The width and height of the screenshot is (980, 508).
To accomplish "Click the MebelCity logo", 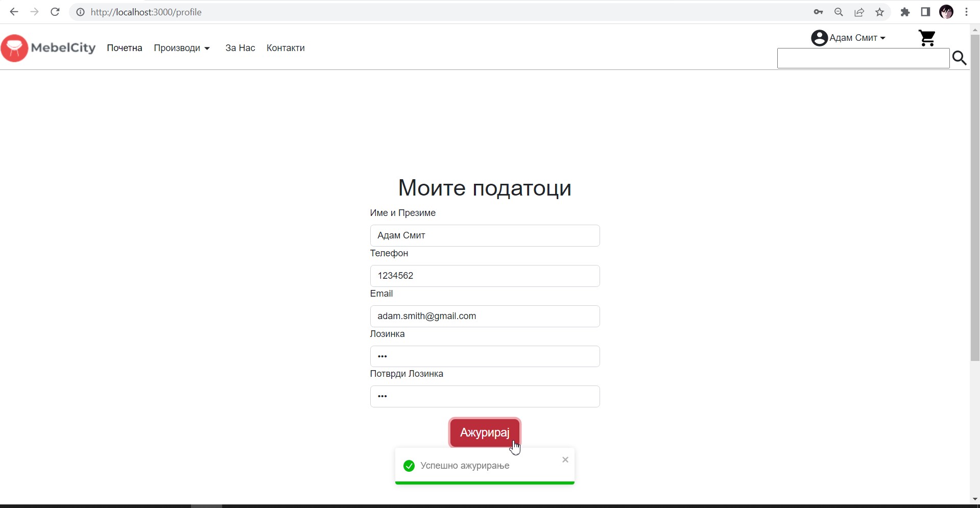I will tap(49, 48).
